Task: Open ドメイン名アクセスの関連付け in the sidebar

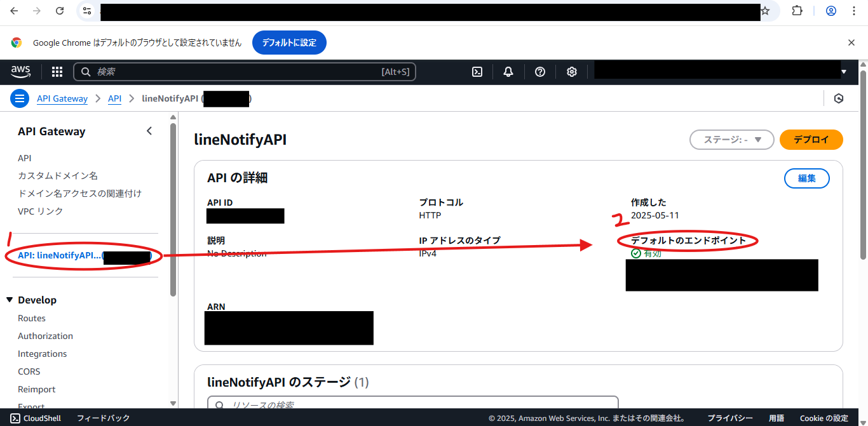Action: click(80, 194)
